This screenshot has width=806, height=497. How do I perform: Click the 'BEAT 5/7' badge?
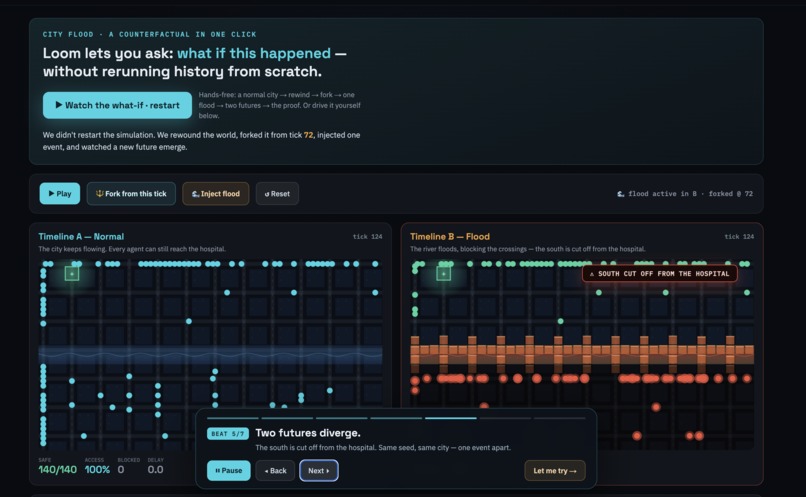(x=228, y=433)
